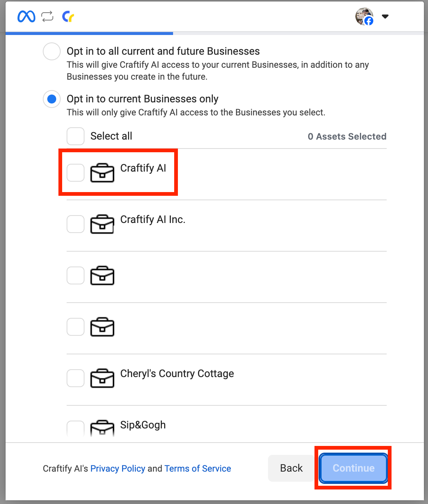Check the Craftify AI business checkbox
The width and height of the screenshot is (428, 504).
click(76, 173)
